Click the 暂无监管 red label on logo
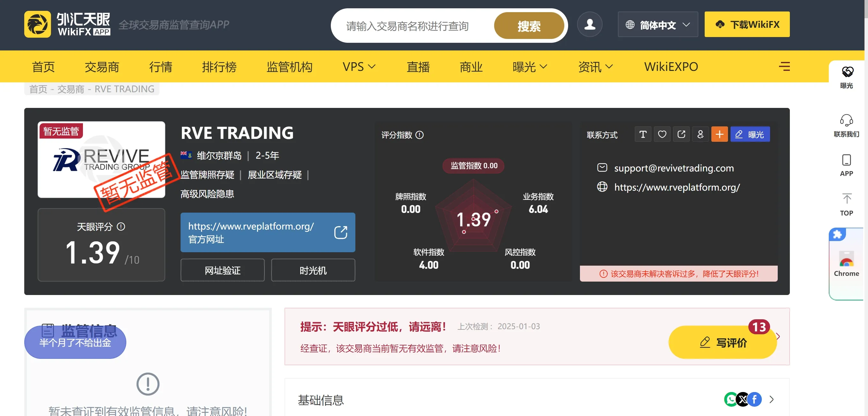Image resolution: width=868 pixels, height=416 pixels. pos(61,131)
